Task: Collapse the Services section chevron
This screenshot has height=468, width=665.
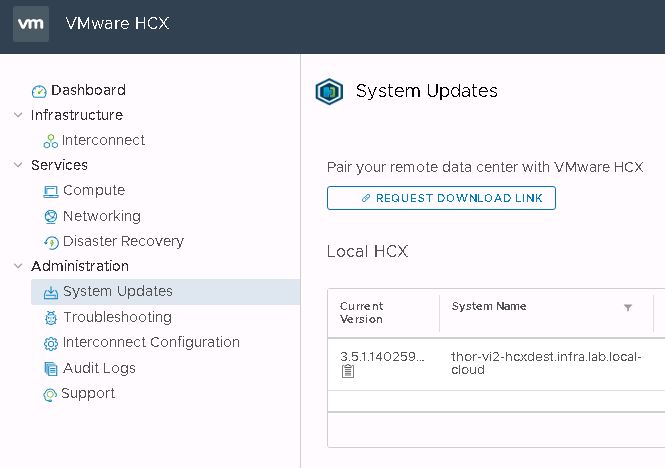Action: pos(18,165)
